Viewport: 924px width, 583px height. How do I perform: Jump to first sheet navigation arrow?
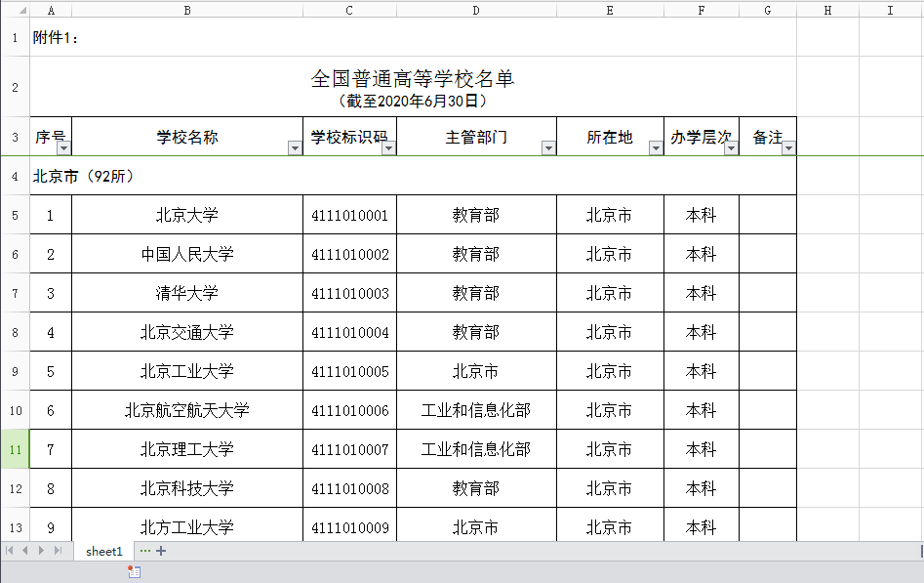click(10, 551)
